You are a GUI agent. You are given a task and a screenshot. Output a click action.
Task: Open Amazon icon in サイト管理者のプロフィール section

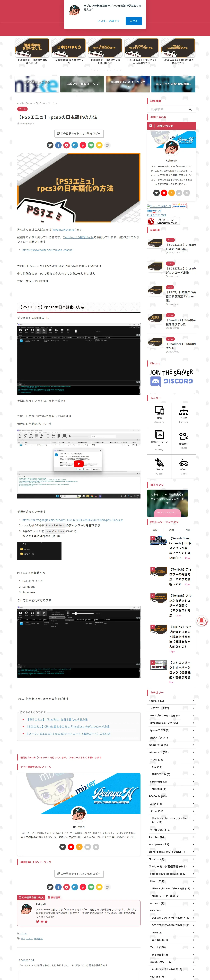[79, 847]
